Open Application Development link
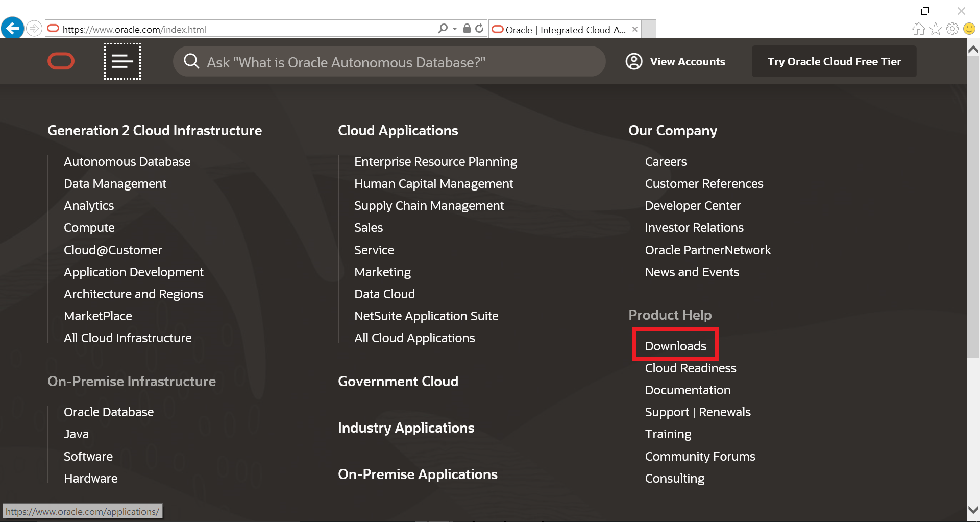The image size is (980, 522). coord(134,272)
